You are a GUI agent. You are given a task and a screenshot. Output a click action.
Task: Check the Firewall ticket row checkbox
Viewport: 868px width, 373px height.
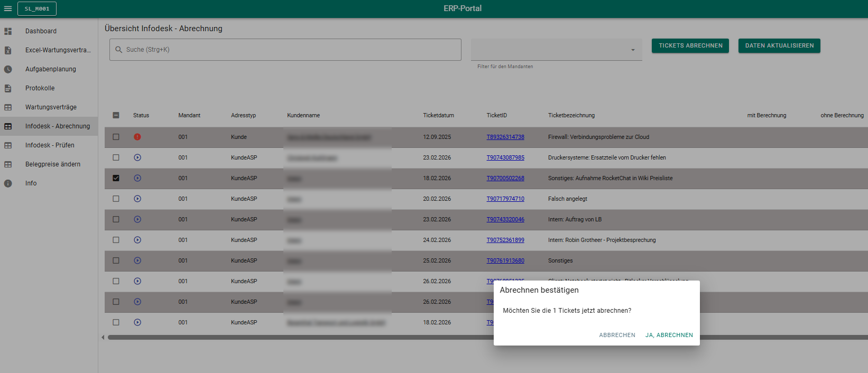coord(116,137)
